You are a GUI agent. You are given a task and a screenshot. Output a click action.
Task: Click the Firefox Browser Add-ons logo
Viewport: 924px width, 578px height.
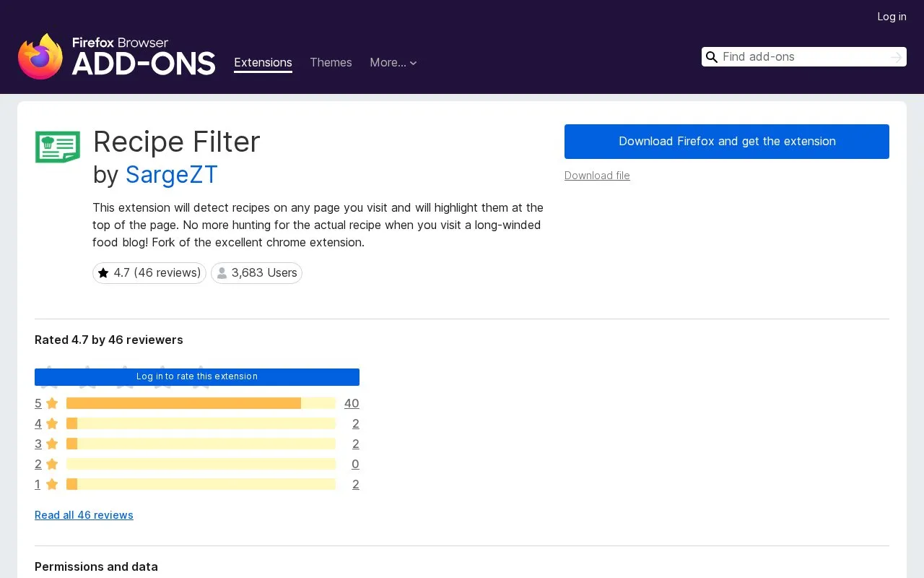[116, 56]
